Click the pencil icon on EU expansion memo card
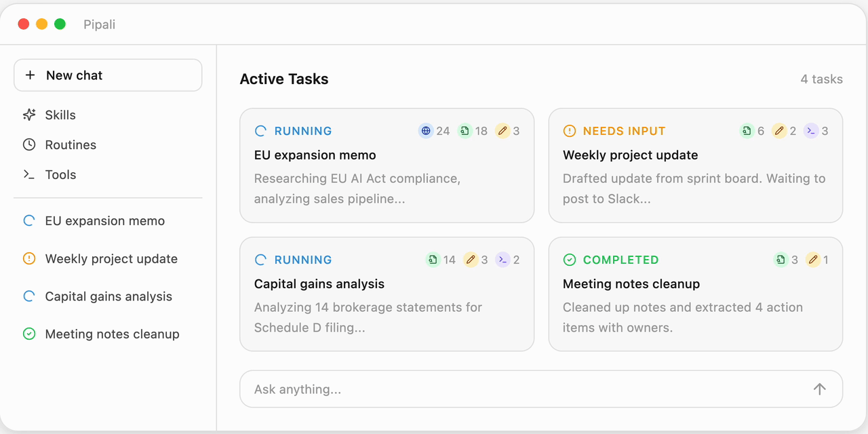868x434 pixels. 502,131
